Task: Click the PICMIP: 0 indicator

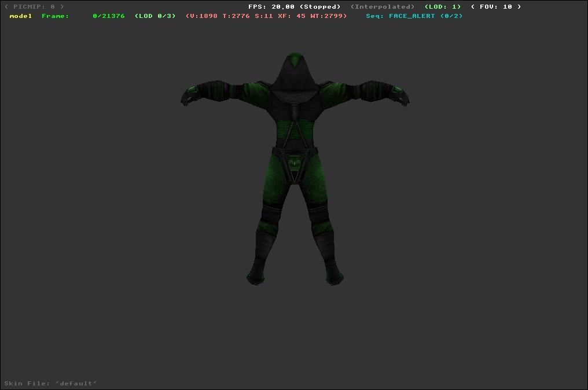Action: (34, 7)
